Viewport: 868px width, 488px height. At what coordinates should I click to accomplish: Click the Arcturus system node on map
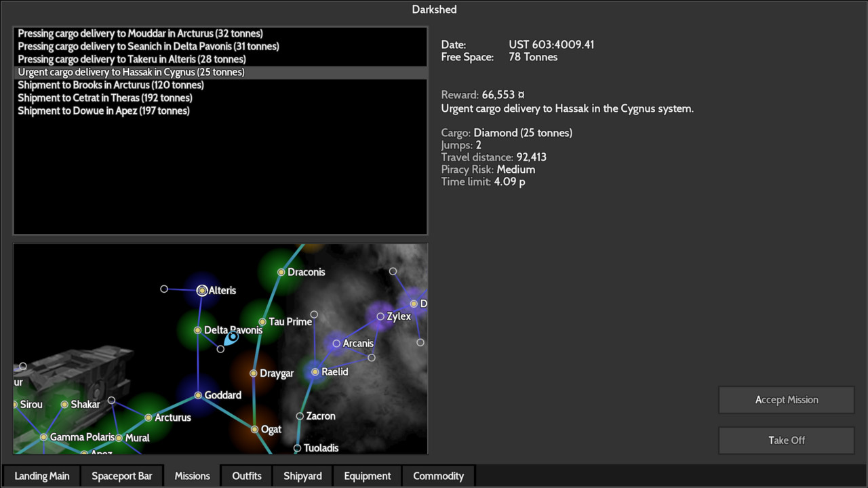(x=148, y=418)
